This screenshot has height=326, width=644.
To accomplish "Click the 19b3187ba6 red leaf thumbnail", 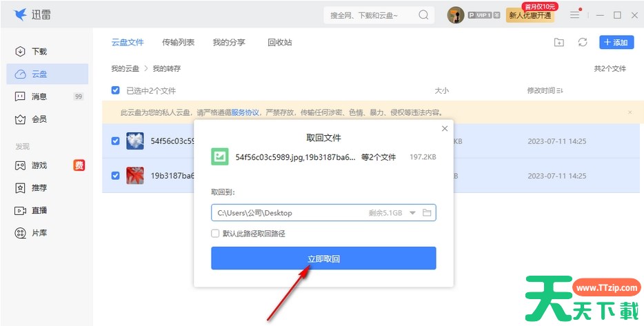I will [134, 175].
